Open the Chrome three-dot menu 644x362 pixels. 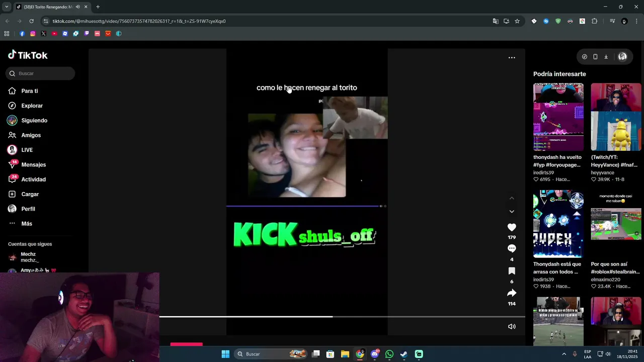pyautogui.click(x=636, y=21)
